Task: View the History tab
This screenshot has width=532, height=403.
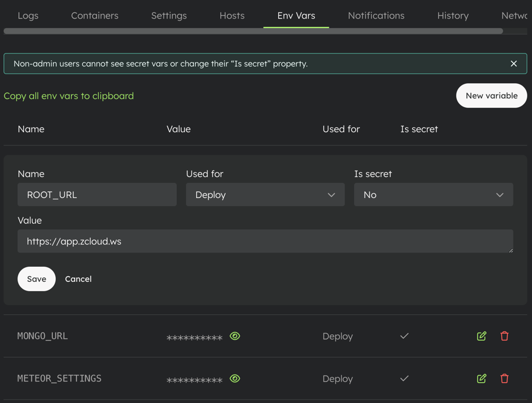Action: [x=453, y=16]
